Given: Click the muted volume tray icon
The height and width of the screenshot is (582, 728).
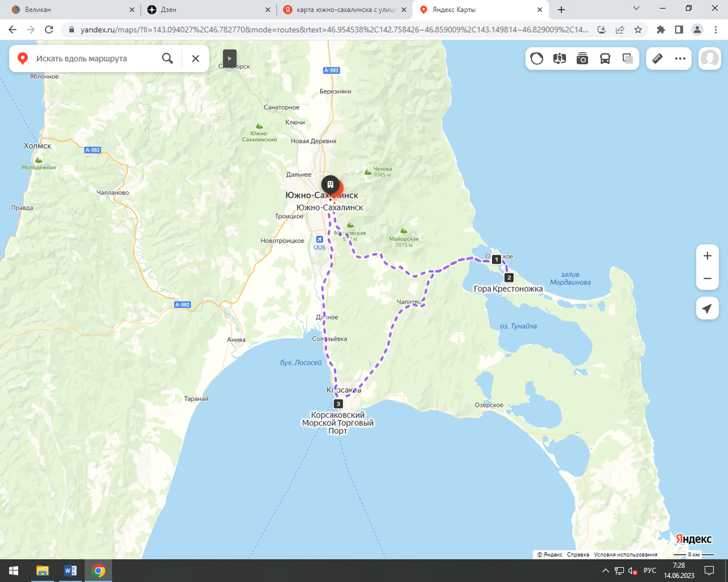Looking at the screenshot, I should 633,570.
